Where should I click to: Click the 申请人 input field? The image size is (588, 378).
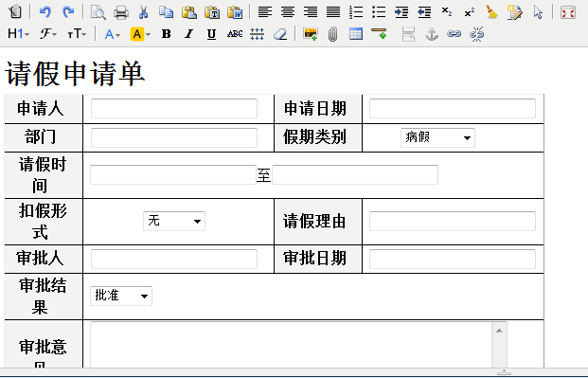click(x=174, y=109)
